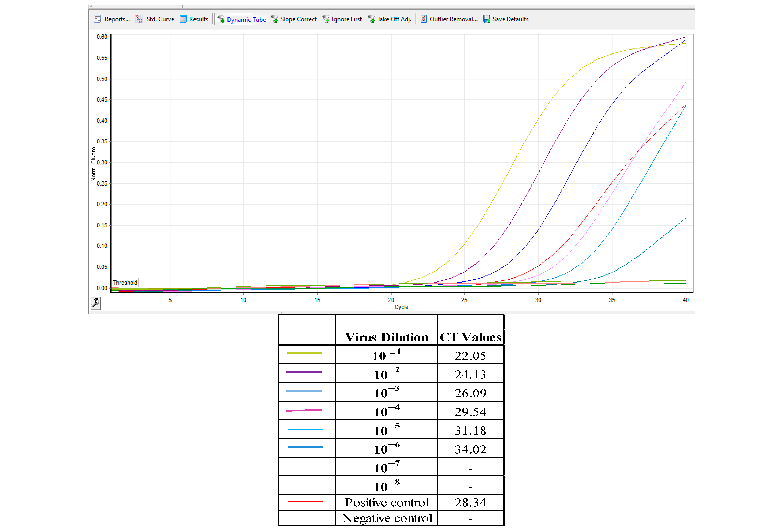Screen dimensions: 784x532
Task: Enable the Slope Correct text label
Action: click(298, 19)
